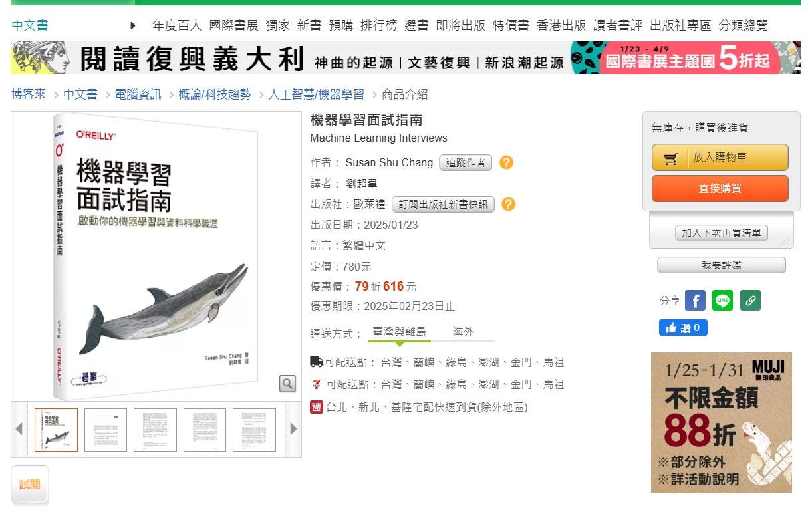Open the 排行榜 menu item
This screenshot has width=812, height=524.
click(x=378, y=25)
